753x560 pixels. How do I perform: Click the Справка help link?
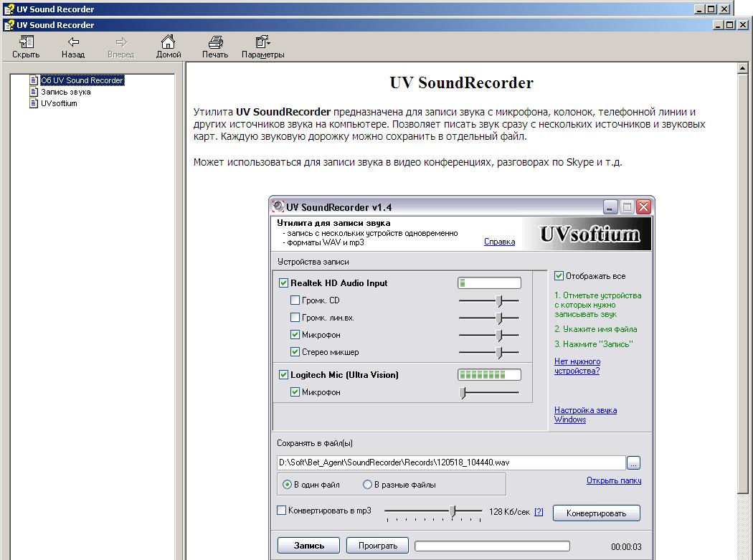point(499,242)
